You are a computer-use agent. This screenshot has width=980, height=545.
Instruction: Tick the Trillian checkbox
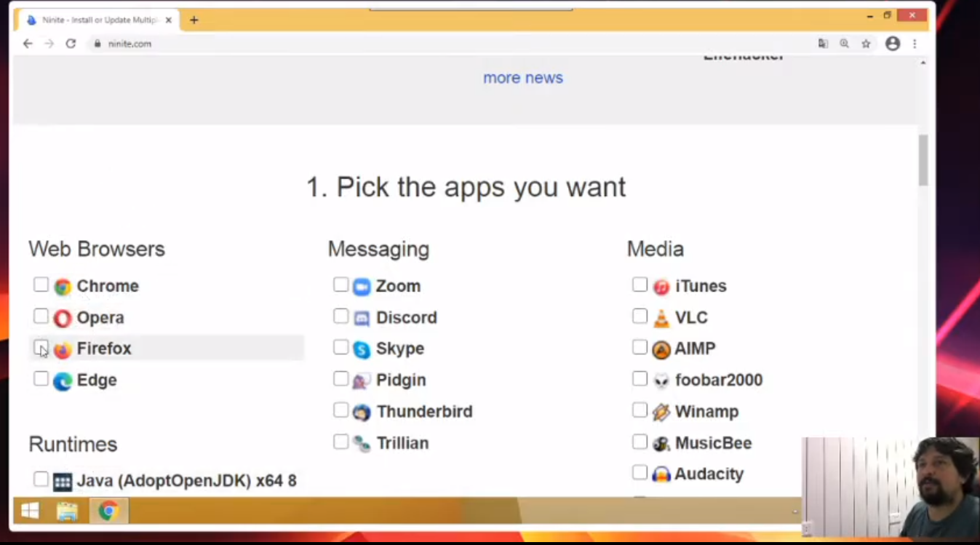[340, 441]
